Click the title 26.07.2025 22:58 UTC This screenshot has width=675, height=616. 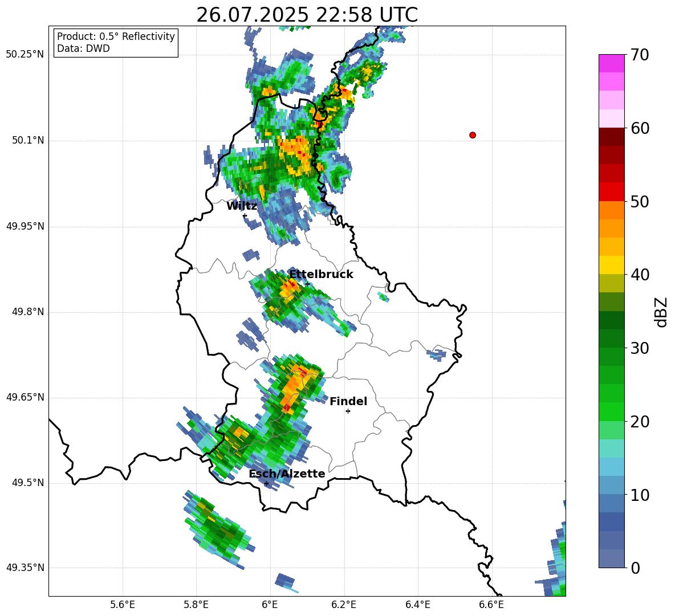(x=307, y=15)
